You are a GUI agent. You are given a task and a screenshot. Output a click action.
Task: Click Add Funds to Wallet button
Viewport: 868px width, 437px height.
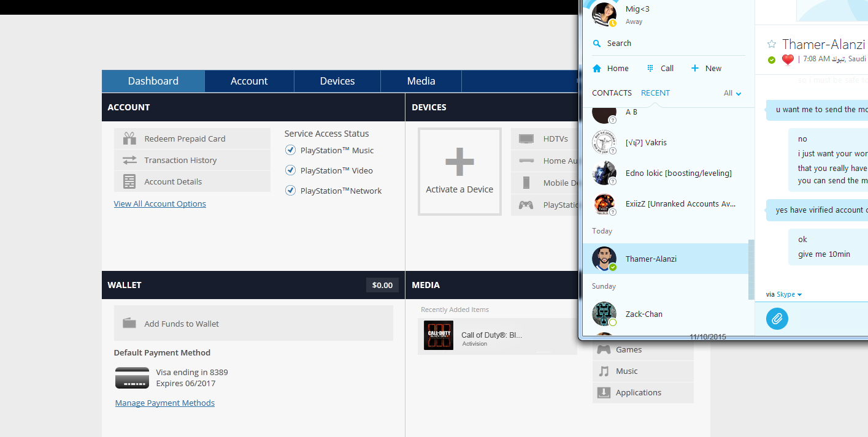click(253, 323)
